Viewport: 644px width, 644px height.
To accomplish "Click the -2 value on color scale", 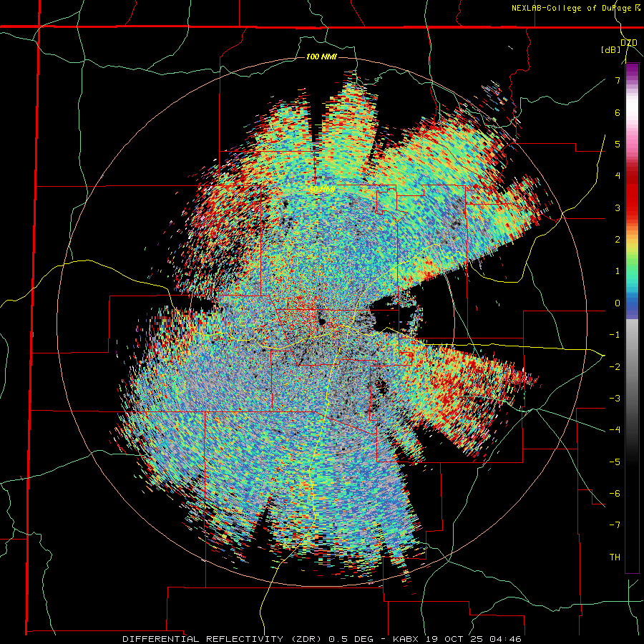I will coord(615,366).
